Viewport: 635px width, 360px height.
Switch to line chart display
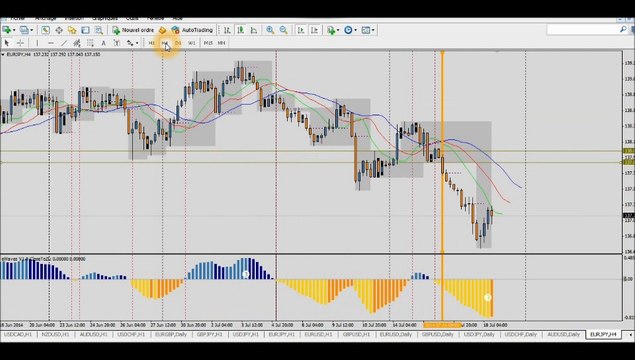coord(254,30)
